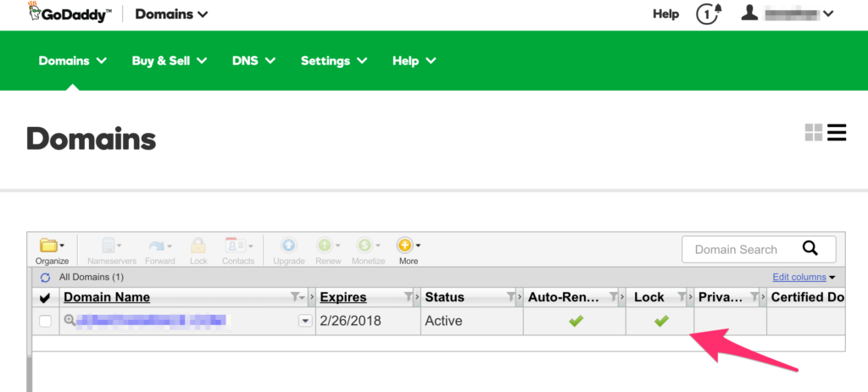Image resolution: width=868 pixels, height=392 pixels.
Task: Switch to grid view icon
Action: (x=814, y=133)
